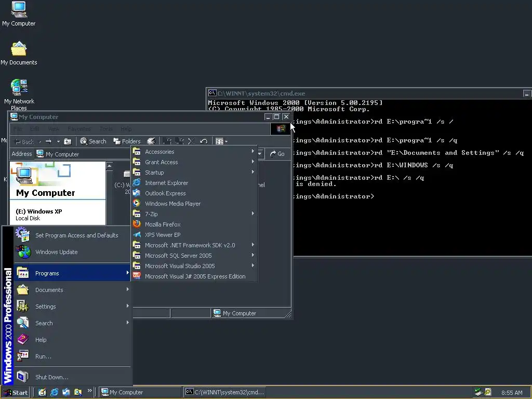Open the Favorites menu in My Computer window
532x399 pixels.
(79, 129)
